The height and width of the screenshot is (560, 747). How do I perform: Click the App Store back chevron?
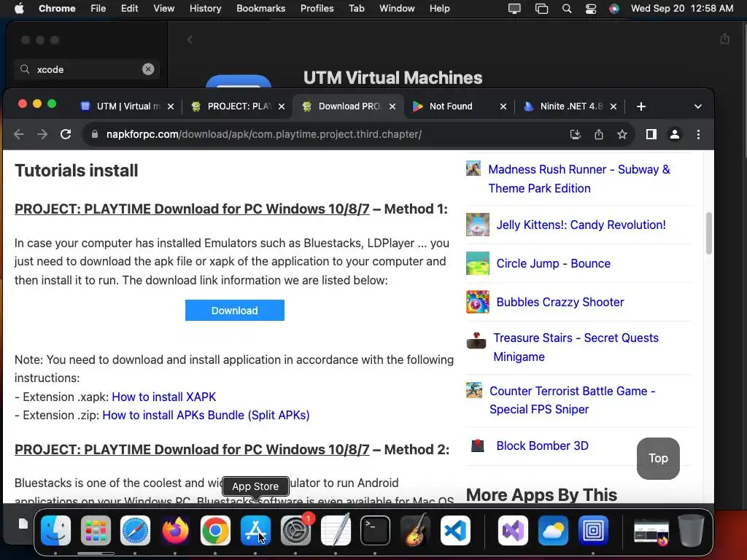(190, 39)
